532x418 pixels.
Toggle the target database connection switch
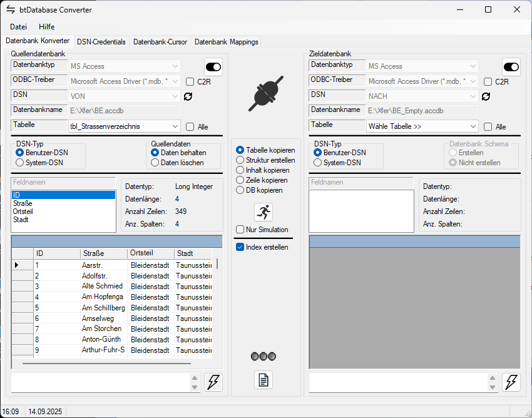[511, 67]
